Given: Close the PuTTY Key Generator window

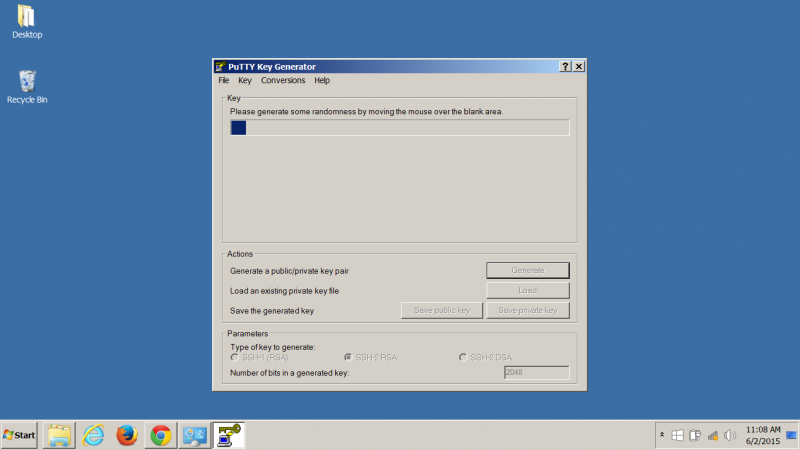Looking at the screenshot, I should tap(579, 66).
